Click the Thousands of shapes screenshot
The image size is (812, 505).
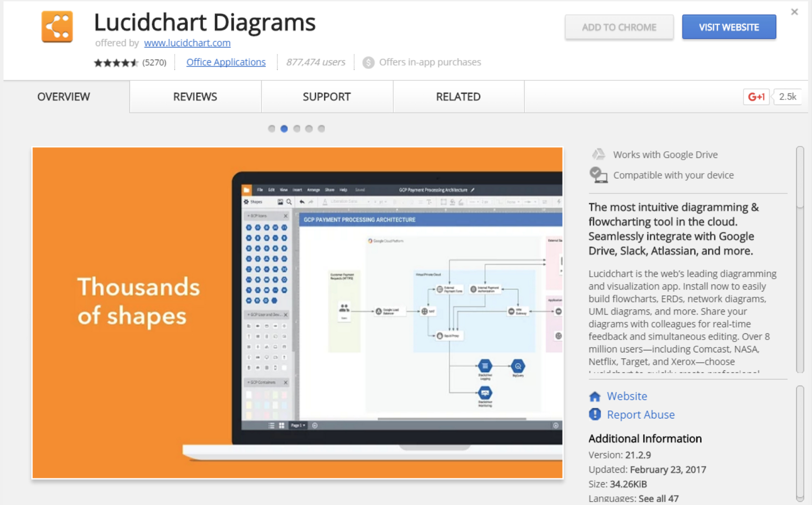pos(297,313)
